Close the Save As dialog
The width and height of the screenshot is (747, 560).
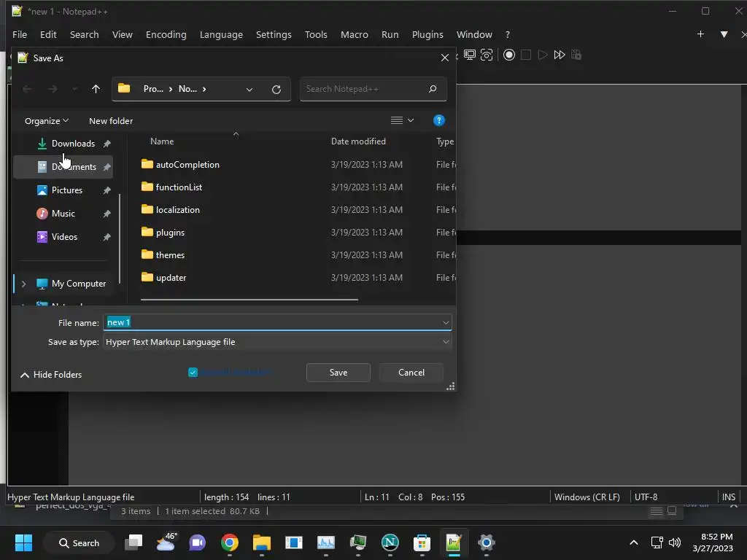pyautogui.click(x=444, y=58)
